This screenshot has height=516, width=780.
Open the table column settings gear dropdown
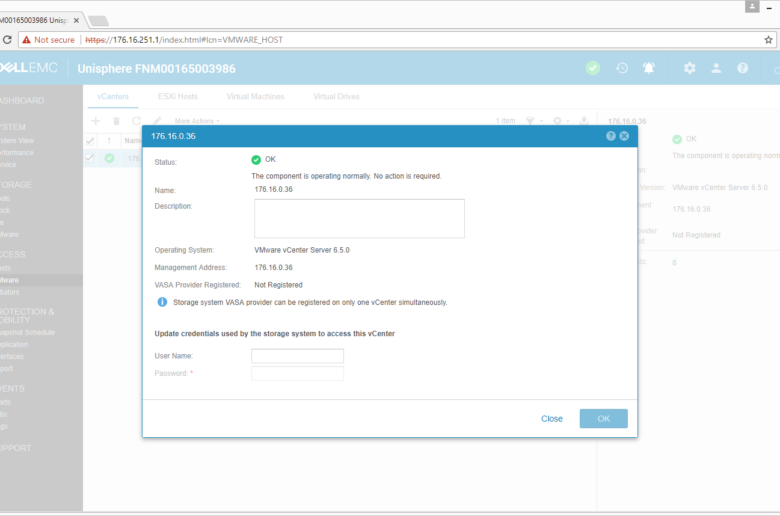point(561,121)
